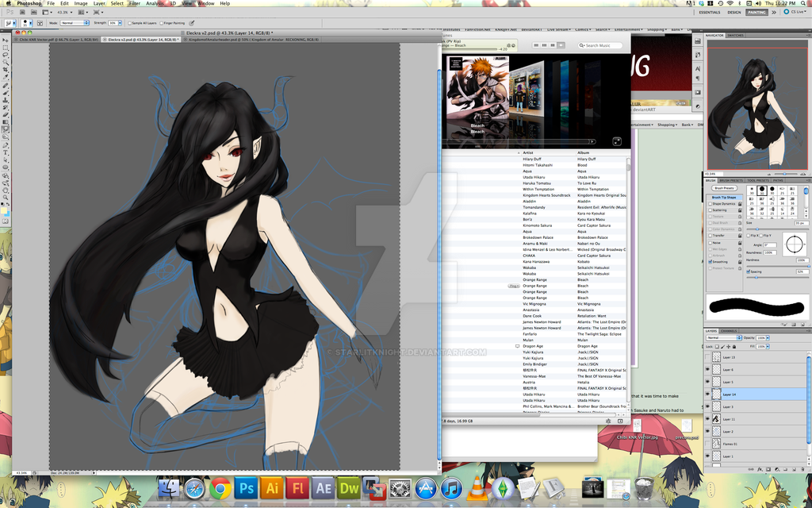Viewport: 812px width, 508px height.
Task: Open Illustrator from the Dock
Action: pos(272,488)
